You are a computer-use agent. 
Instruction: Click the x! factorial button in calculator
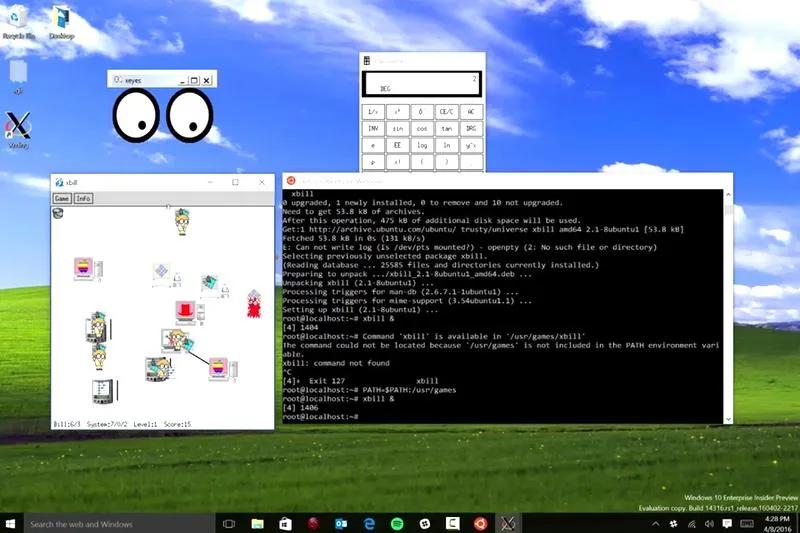397,162
